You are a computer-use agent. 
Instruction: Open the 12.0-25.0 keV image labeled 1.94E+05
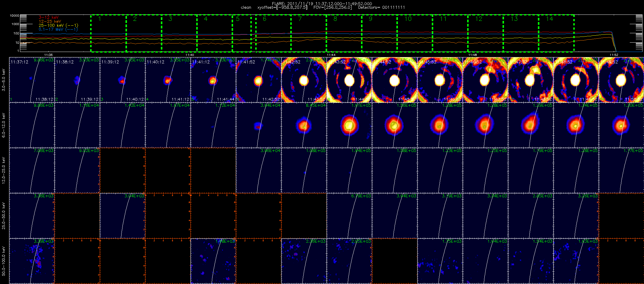point(349,170)
